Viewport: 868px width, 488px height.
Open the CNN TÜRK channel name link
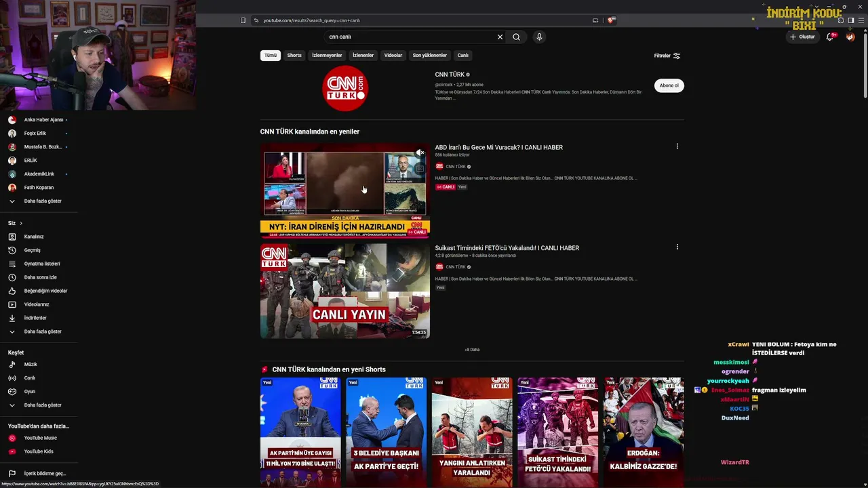tap(450, 75)
